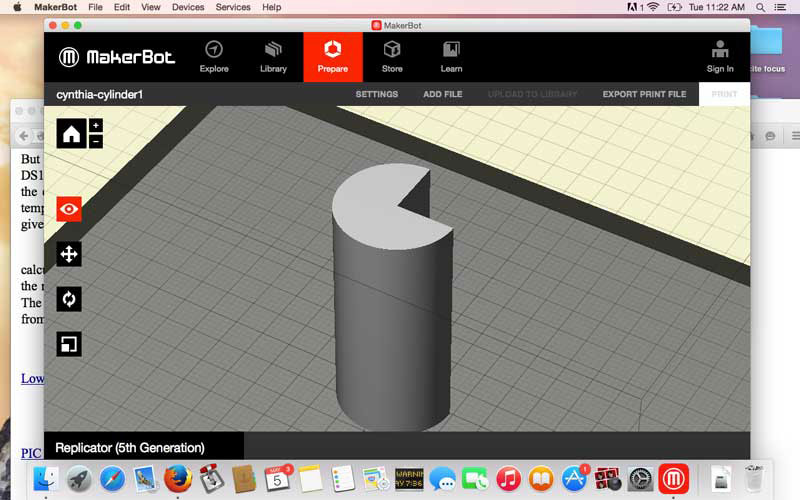Click the Spotlight search icon

[760, 7]
